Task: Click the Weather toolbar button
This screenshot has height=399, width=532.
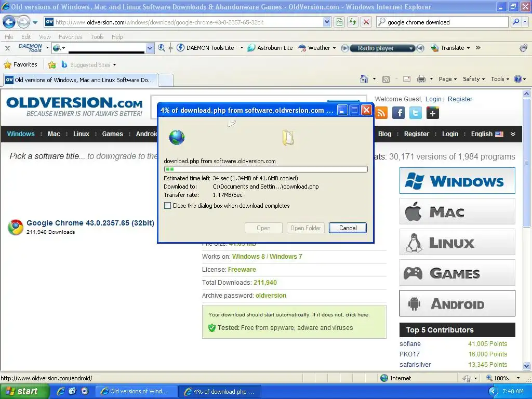Action: (317, 48)
